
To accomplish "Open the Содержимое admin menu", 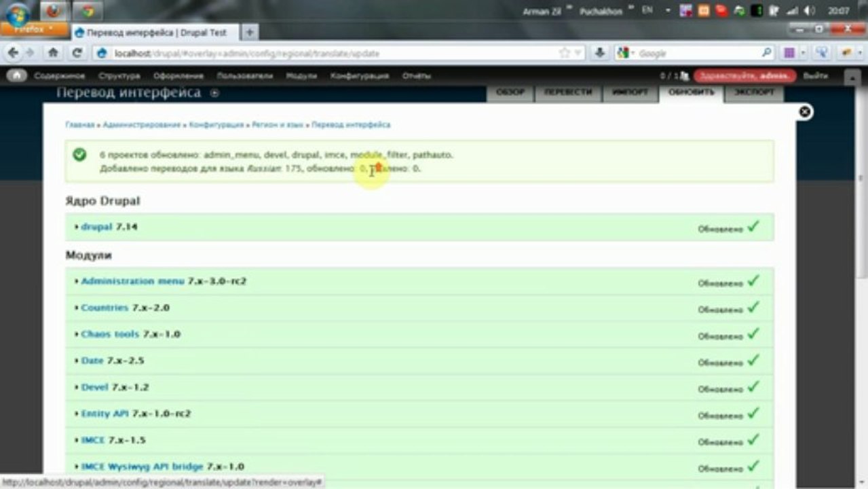I will [60, 76].
